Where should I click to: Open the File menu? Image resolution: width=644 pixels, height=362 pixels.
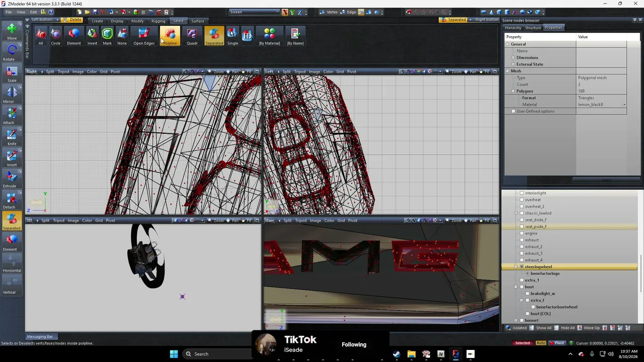(9, 12)
